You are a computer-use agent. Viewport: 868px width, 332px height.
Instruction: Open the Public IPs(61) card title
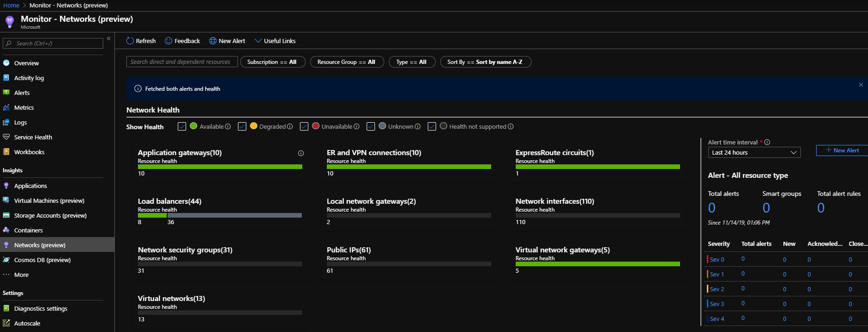click(x=349, y=250)
